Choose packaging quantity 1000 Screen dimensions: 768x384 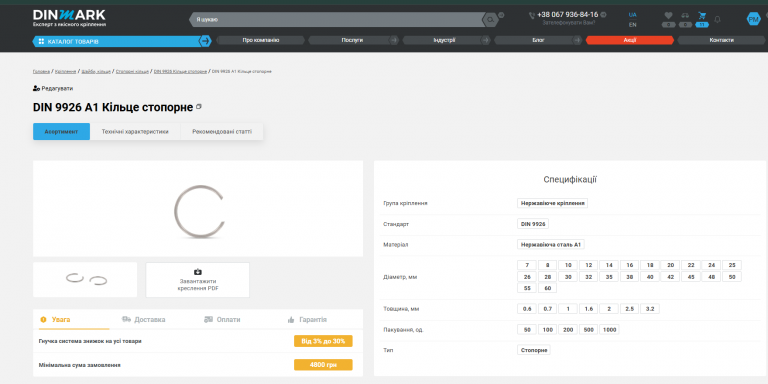(609, 330)
